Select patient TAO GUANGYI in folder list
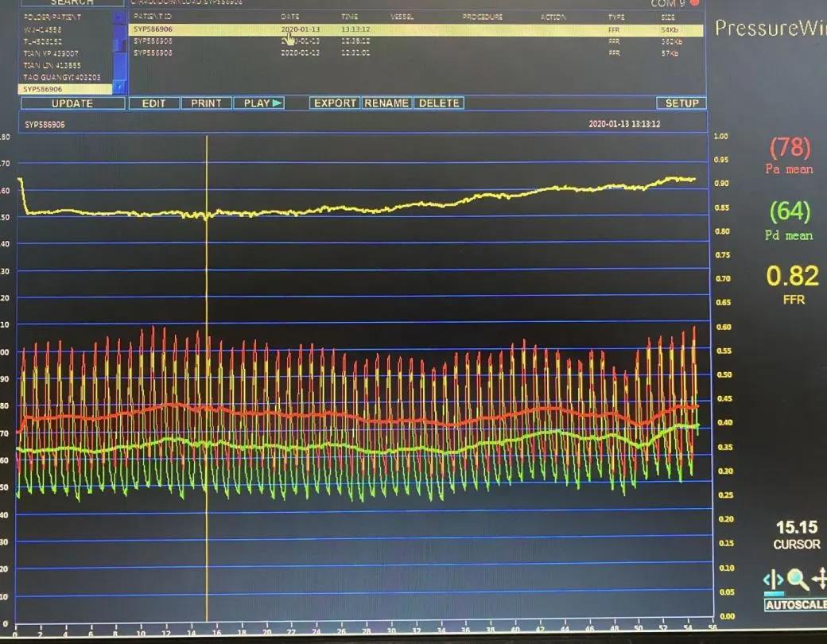Screen dimensions: 827x644 [62, 77]
